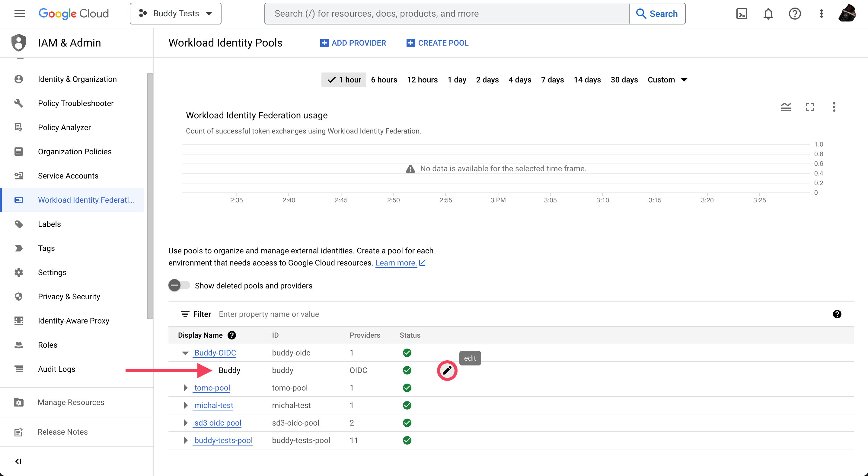Open the Buddy-OIDC pool link
The width and height of the screenshot is (868, 476).
point(215,352)
